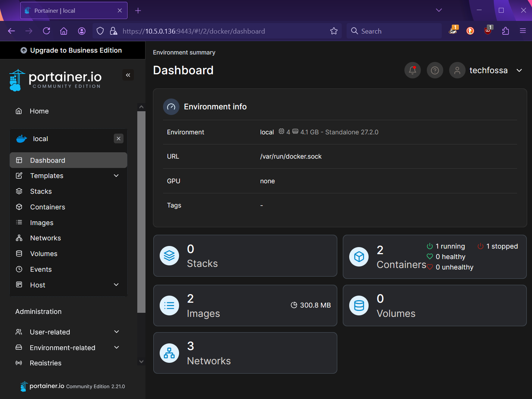
Task: Open the help question mark icon
Action: (x=435, y=70)
